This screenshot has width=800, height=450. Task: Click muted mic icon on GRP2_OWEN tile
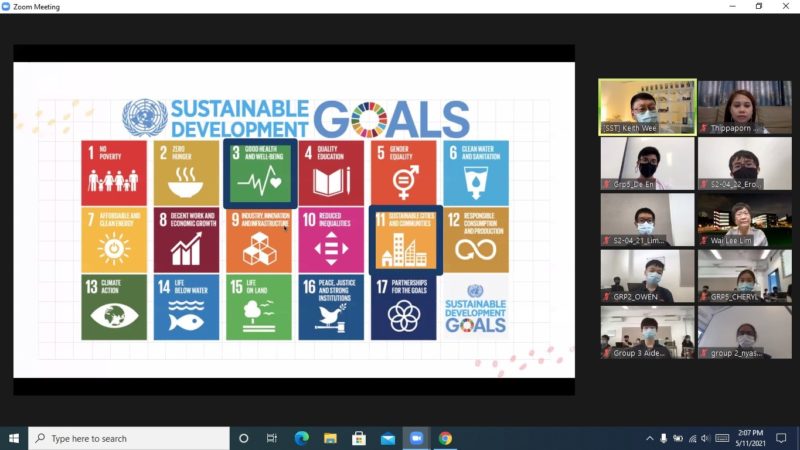click(x=607, y=296)
